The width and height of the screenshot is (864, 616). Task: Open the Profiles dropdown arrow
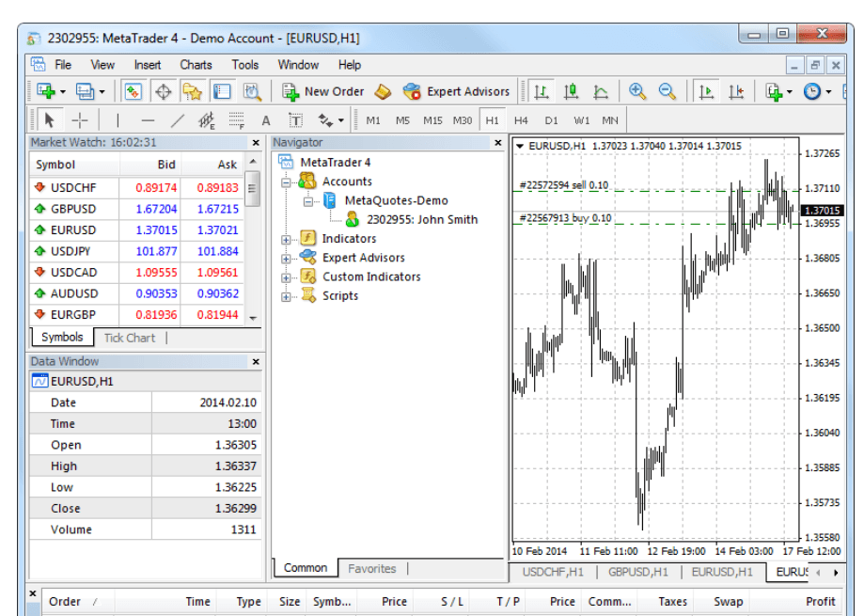point(102,92)
